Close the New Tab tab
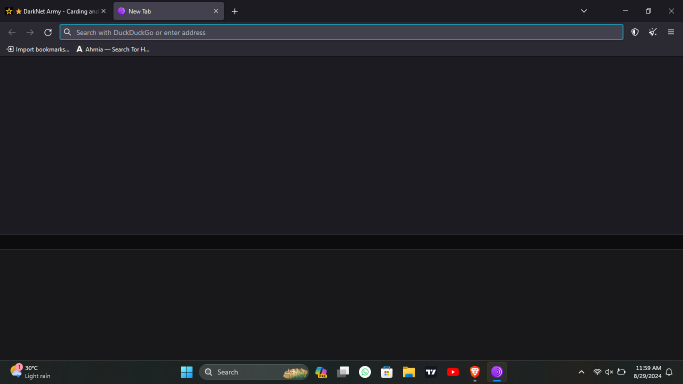The image size is (683, 384). coord(216,11)
